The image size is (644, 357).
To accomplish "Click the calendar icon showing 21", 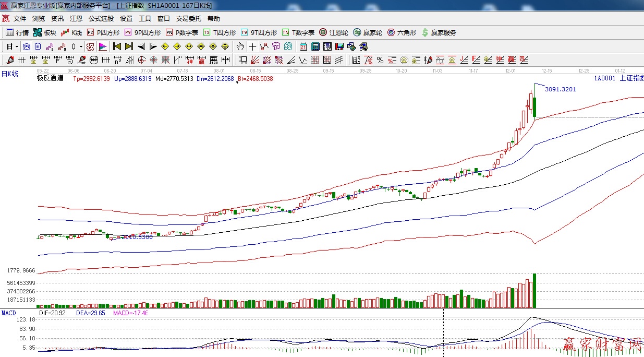I will point(303,46).
